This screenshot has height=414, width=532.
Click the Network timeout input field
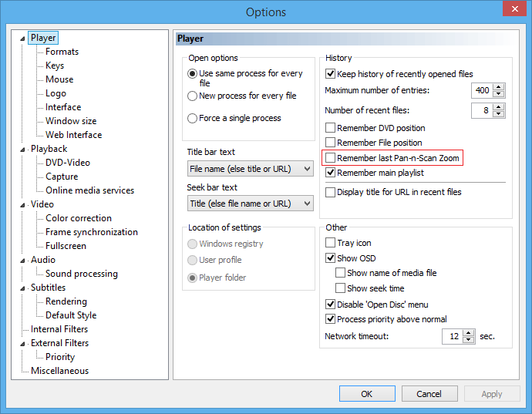coord(453,336)
